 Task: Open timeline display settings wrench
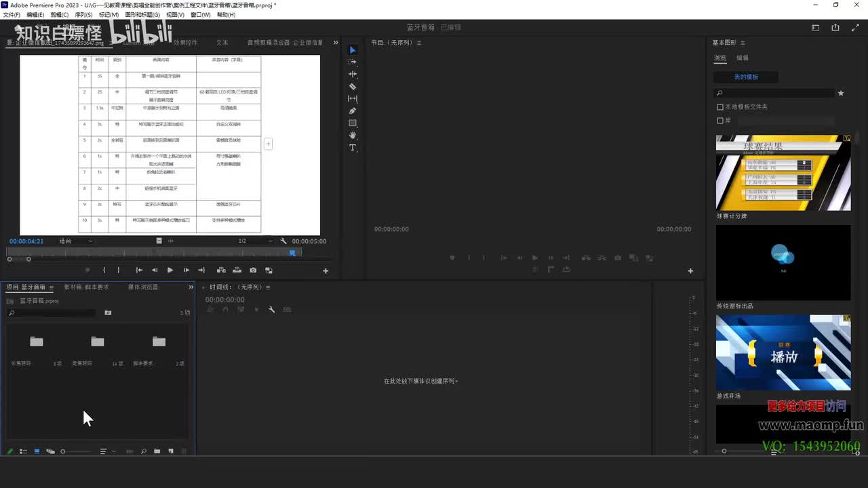click(x=271, y=310)
